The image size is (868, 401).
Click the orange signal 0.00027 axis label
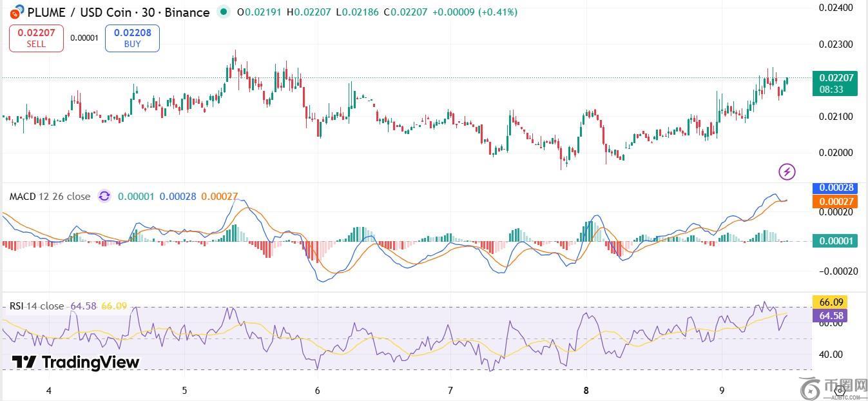point(835,202)
